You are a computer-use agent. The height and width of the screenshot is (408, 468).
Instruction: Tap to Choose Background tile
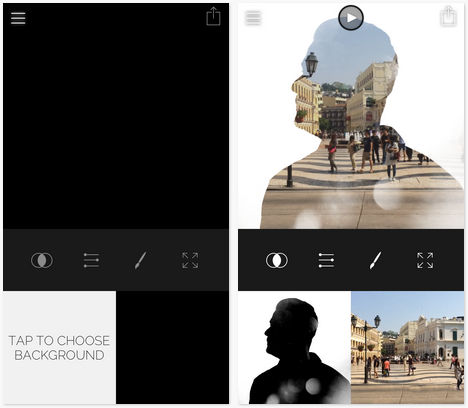pos(59,348)
